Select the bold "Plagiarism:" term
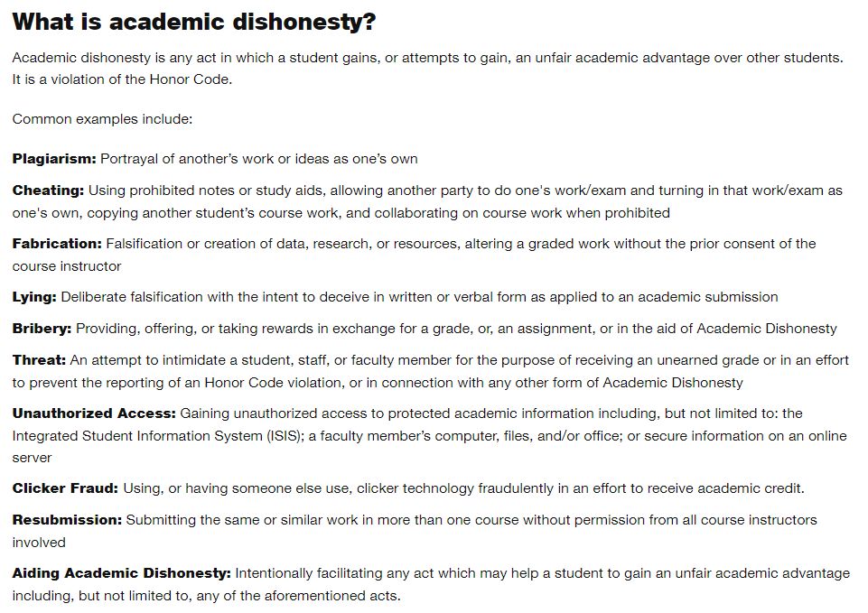The height and width of the screenshot is (613, 868). coord(54,159)
